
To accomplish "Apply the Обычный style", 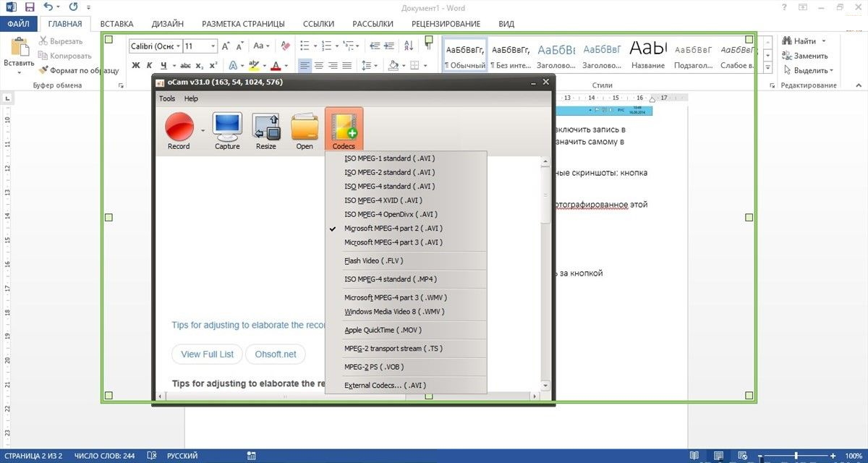I will (x=465, y=55).
